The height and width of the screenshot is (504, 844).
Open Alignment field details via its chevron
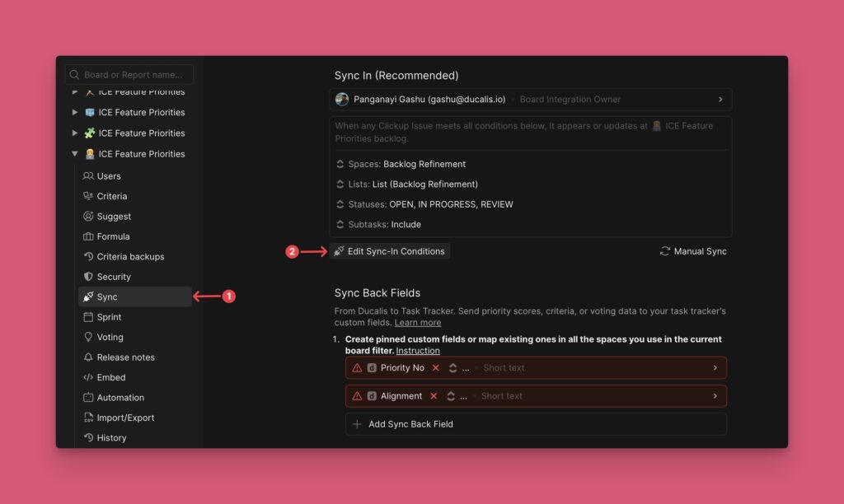(x=715, y=396)
